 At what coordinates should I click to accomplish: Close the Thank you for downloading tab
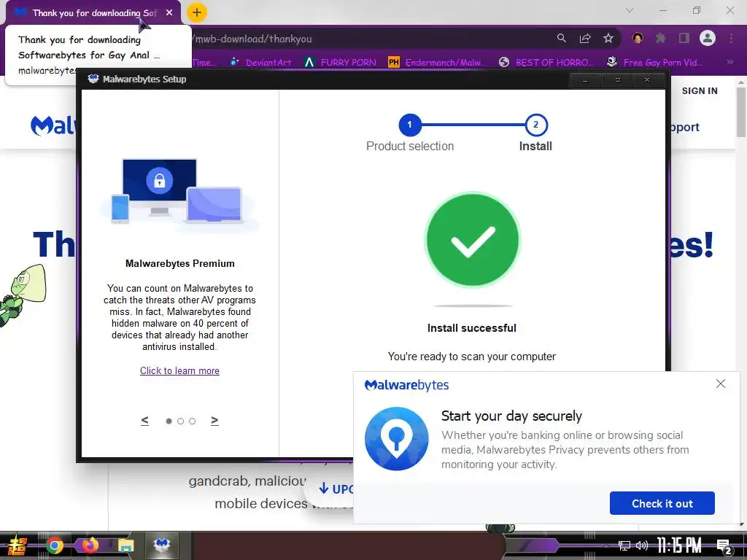click(x=169, y=13)
